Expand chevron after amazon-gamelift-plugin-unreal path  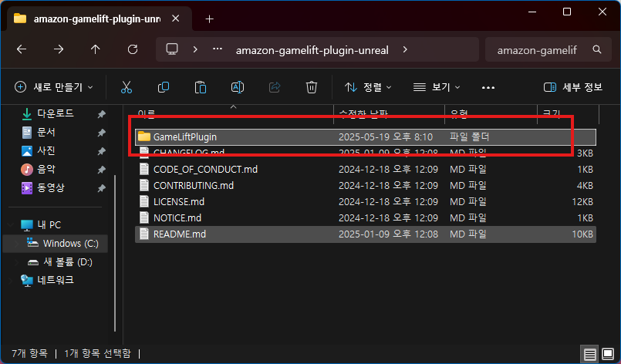405,49
